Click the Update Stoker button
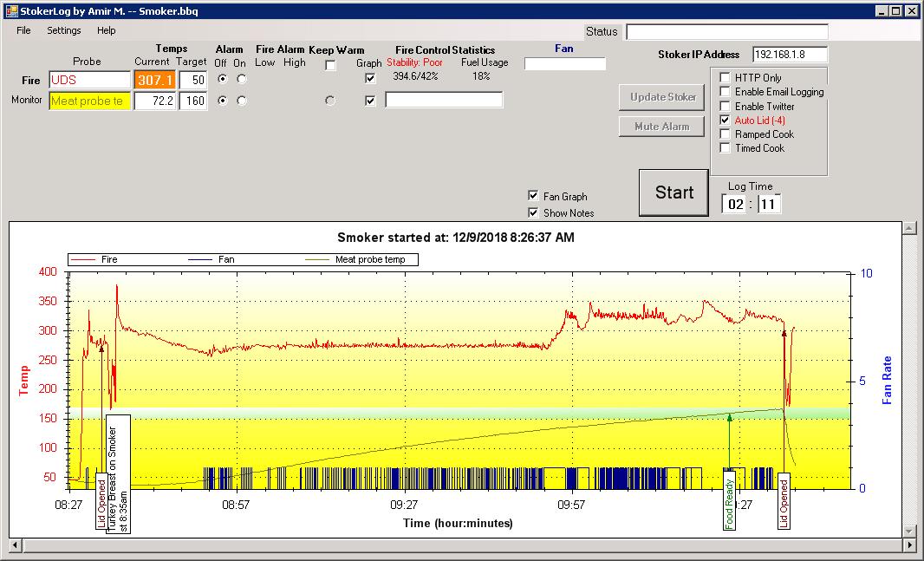The image size is (924, 561). click(662, 97)
